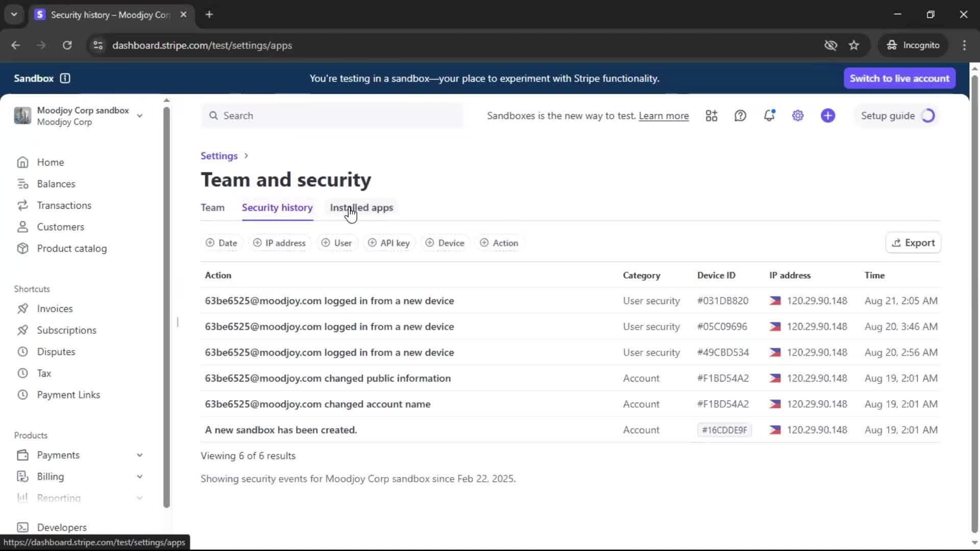Add the IP address filter
Screen dimensions: 980x551
tap(279, 243)
